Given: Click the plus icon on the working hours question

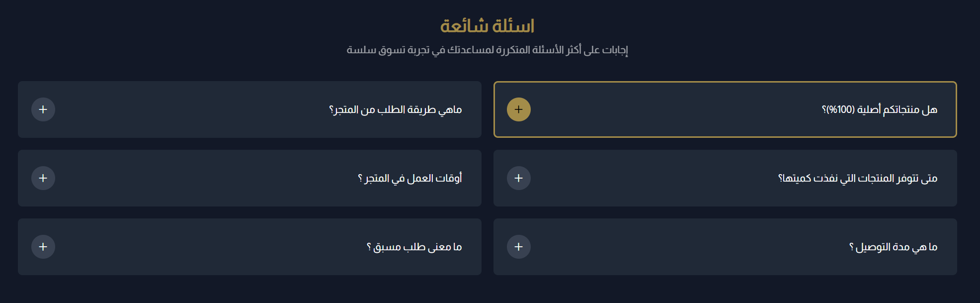Looking at the screenshot, I should tap(43, 178).
